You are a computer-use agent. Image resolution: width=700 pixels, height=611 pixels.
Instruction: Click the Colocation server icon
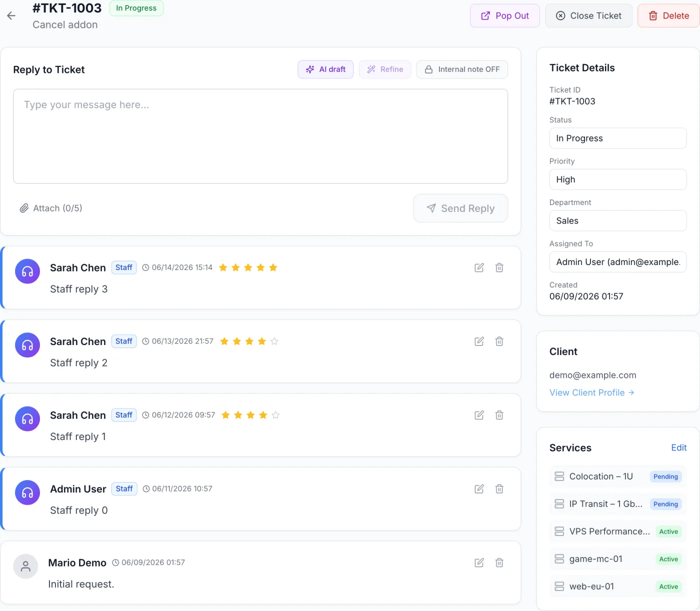tap(559, 476)
